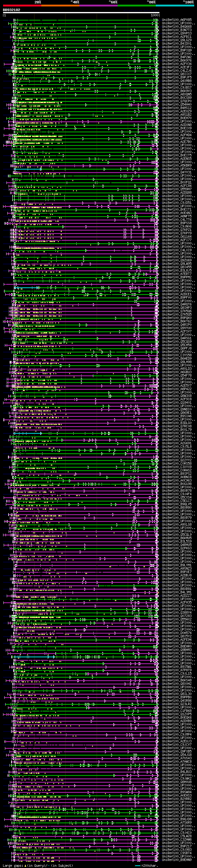Select hit label UniRef100_Q9LH98
197x868 pixels.
[177, 362]
